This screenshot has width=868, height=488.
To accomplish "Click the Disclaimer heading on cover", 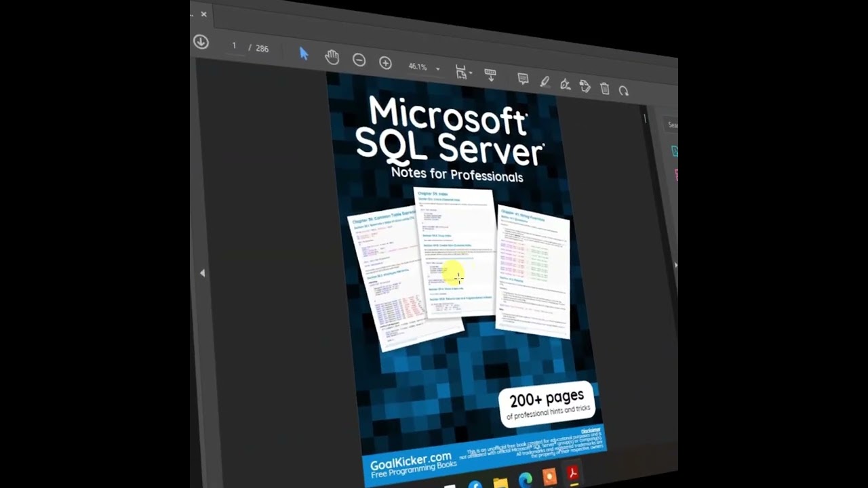I will tap(591, 430).
